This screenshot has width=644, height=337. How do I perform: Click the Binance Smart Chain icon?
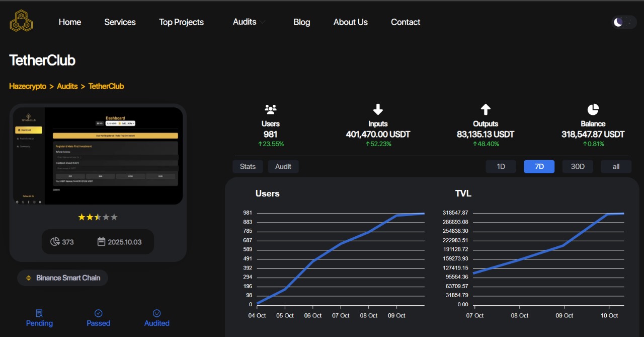[x=29, y=278]
